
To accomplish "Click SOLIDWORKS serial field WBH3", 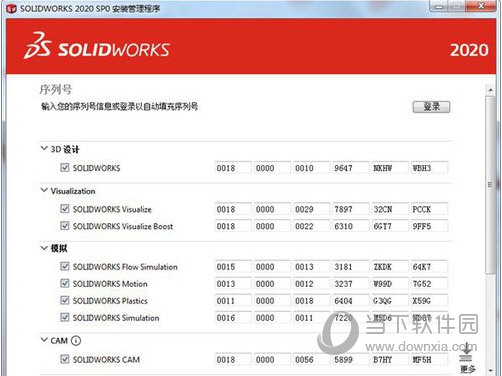I will pos(429,168).
